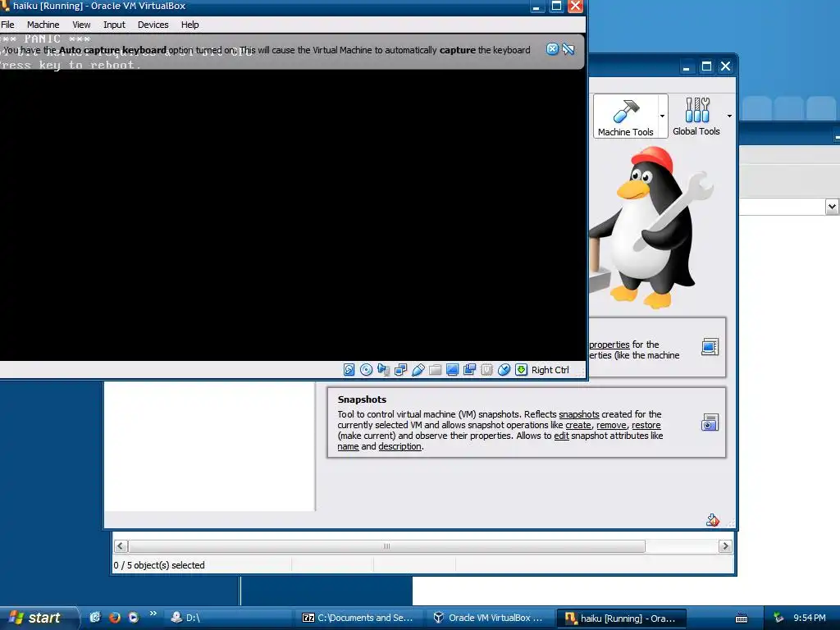Viewport: 840px width, 630px height.
Task: Expand quick launch overflow chevron
Action: tap(153, 613)
